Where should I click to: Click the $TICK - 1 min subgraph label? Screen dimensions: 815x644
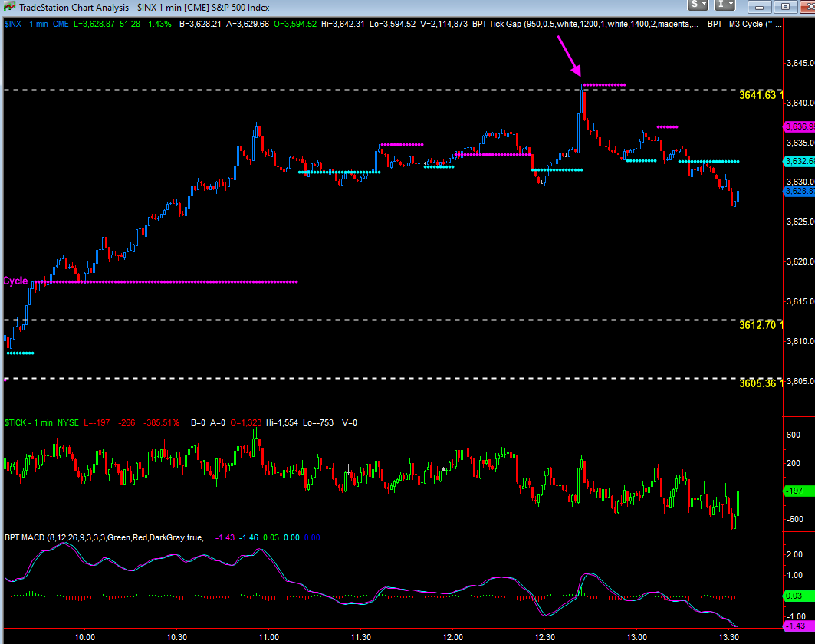tap(28, 422)
